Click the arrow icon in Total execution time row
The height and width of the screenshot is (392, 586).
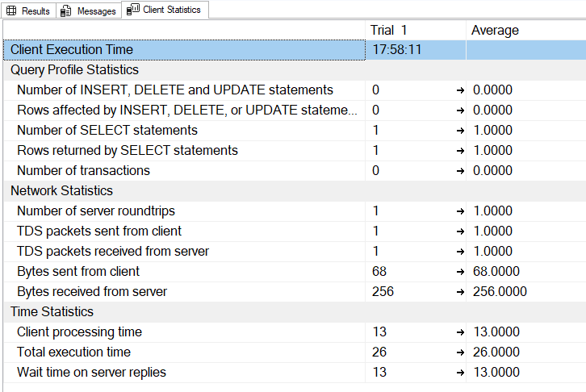coord(460,352)
